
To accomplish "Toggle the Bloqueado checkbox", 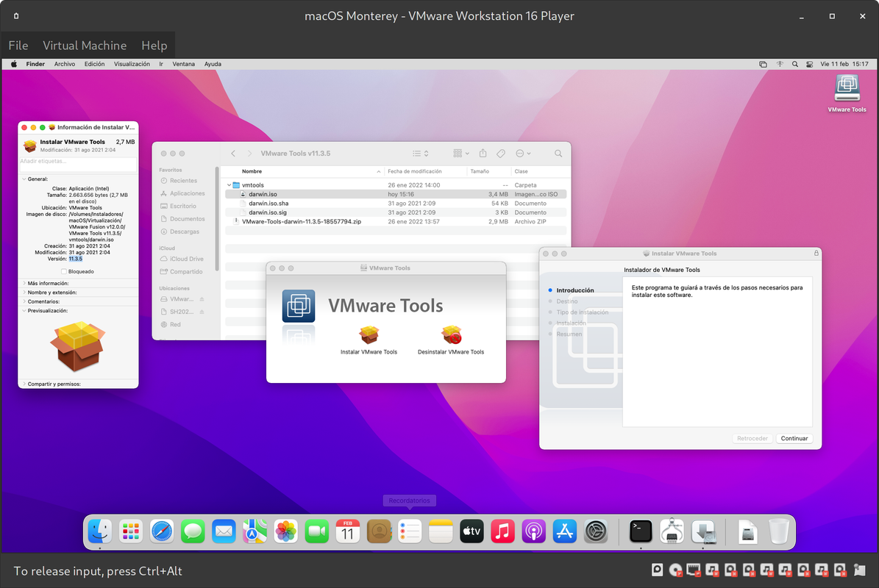I will click(64, 272).
